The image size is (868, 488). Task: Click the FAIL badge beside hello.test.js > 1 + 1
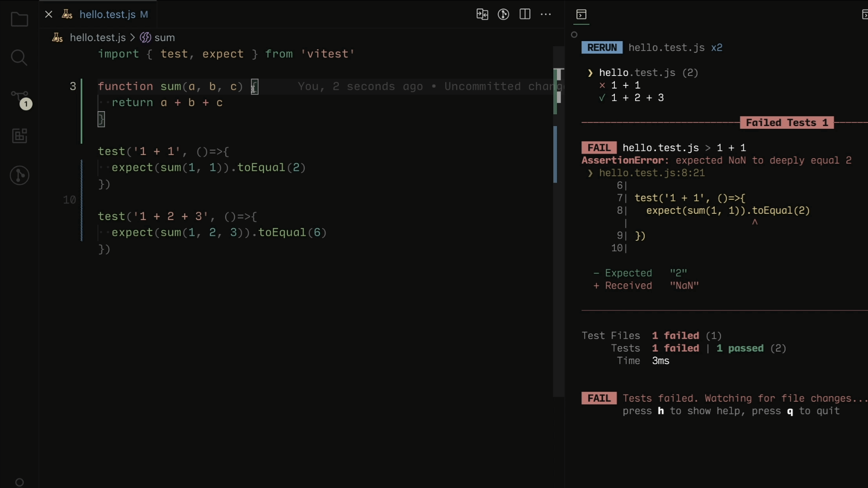(599, 148)
